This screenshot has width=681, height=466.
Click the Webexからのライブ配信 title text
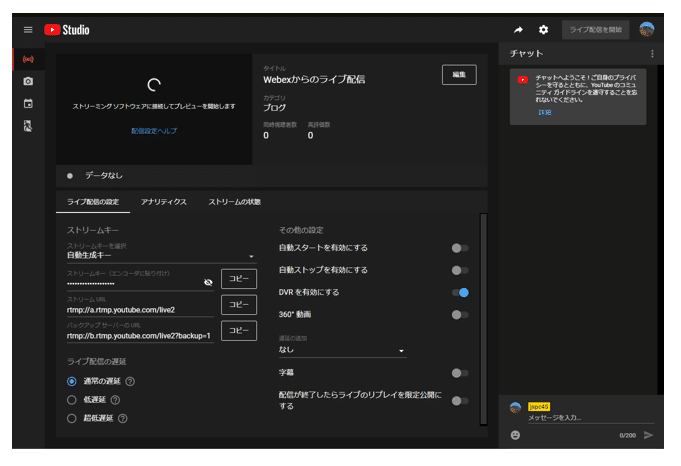click(314, 79)
